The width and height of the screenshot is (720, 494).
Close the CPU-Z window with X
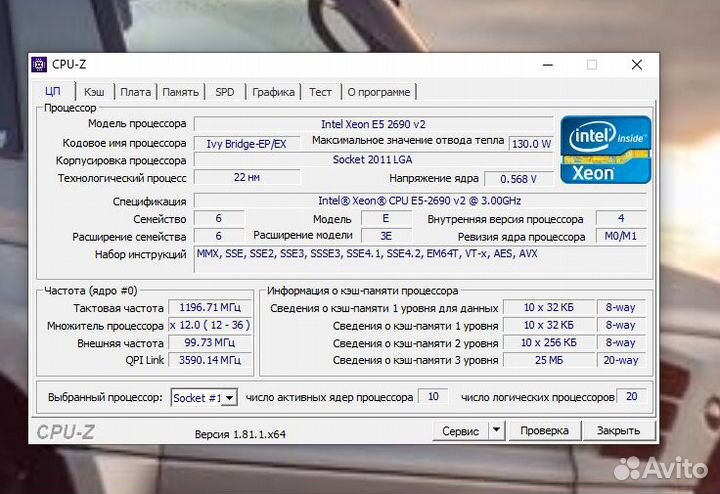coord(636,65)
